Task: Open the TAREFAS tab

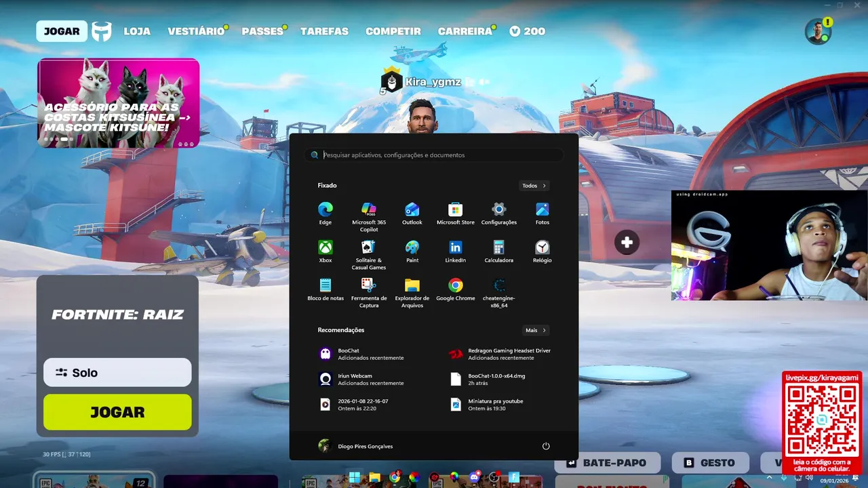Action: [x=324, y=31]
